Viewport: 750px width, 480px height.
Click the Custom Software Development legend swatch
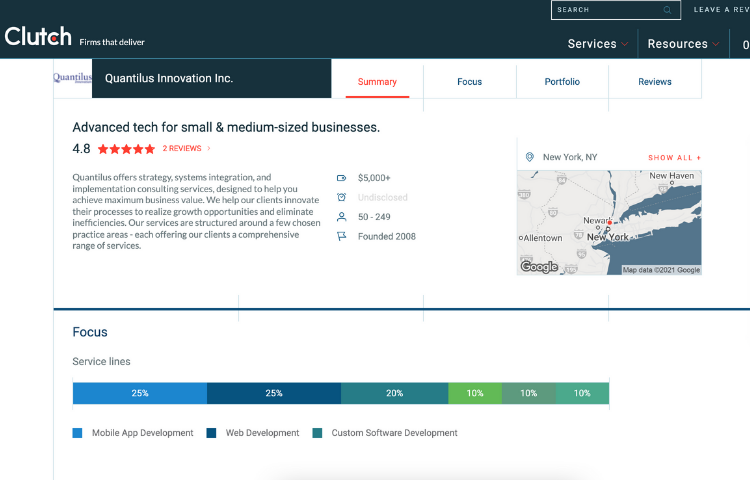[317, 433]
